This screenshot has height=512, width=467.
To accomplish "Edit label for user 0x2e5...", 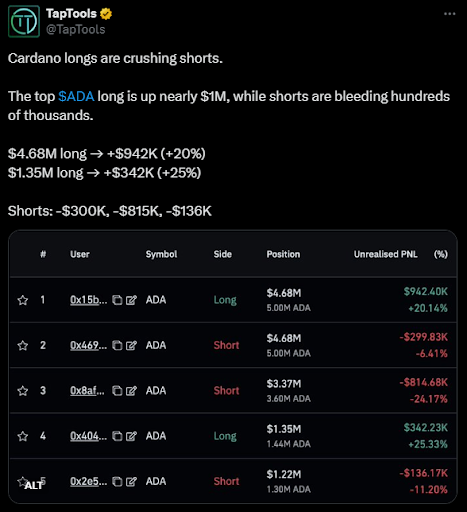I will 131,481.
